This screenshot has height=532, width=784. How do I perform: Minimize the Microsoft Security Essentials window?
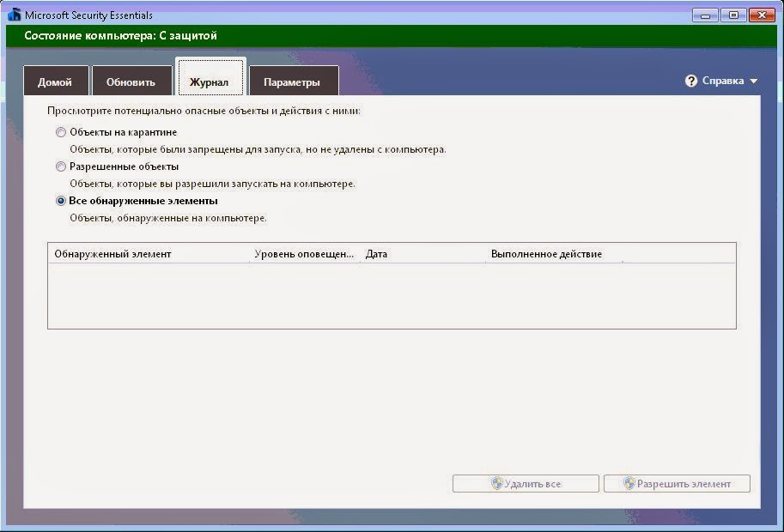706,15
